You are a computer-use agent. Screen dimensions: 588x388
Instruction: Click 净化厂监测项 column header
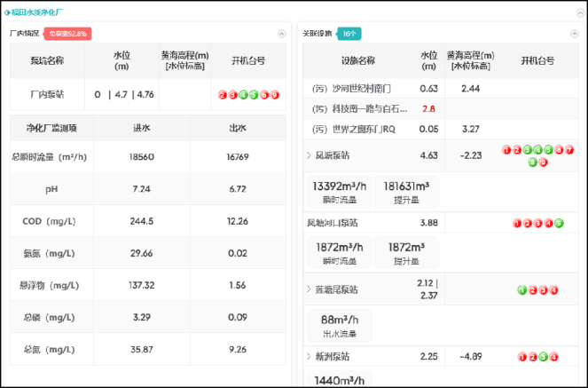pos(51,129)
